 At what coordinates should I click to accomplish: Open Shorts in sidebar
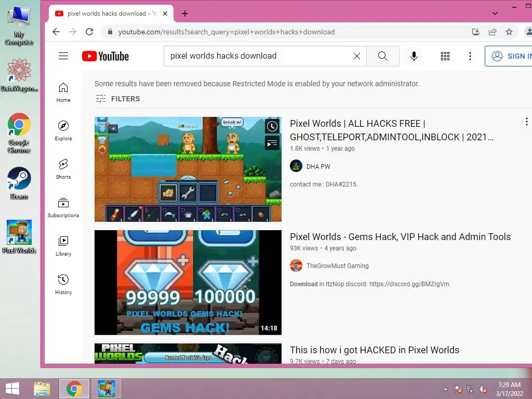click(63, 169)
